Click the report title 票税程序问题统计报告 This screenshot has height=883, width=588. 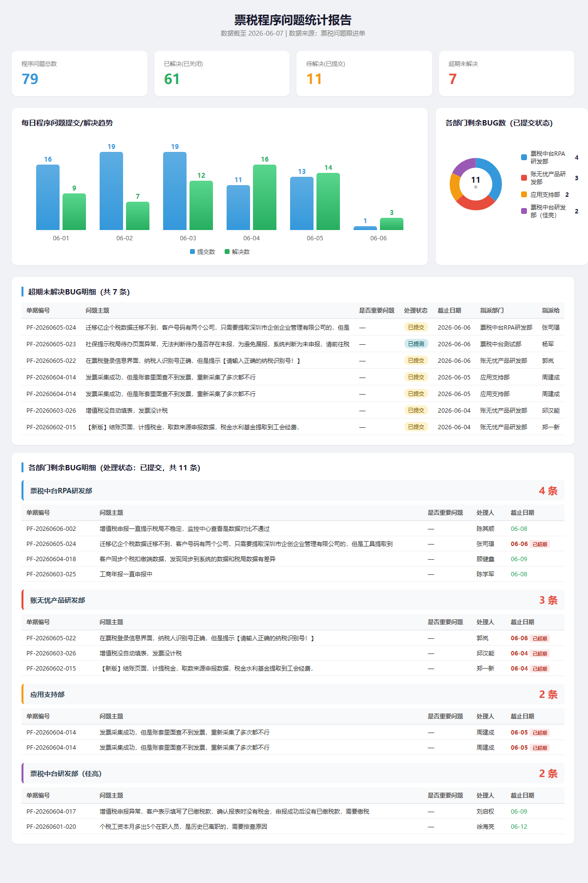coord(293,20)
